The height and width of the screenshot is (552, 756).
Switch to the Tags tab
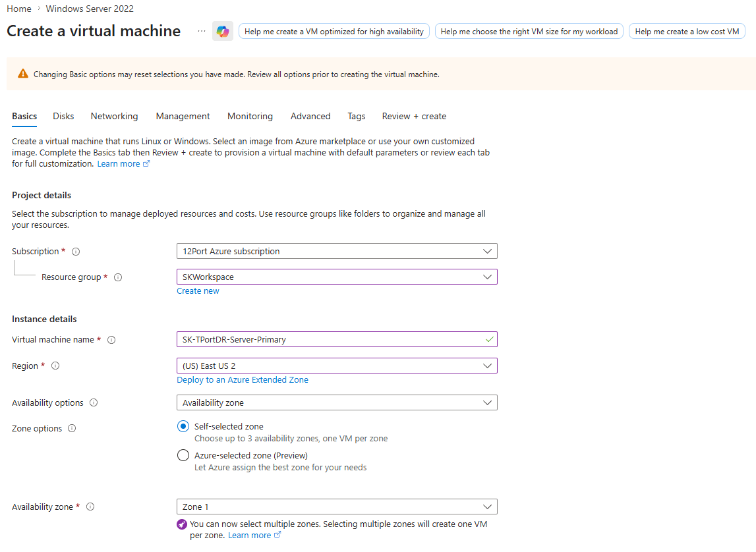point(357,117)
